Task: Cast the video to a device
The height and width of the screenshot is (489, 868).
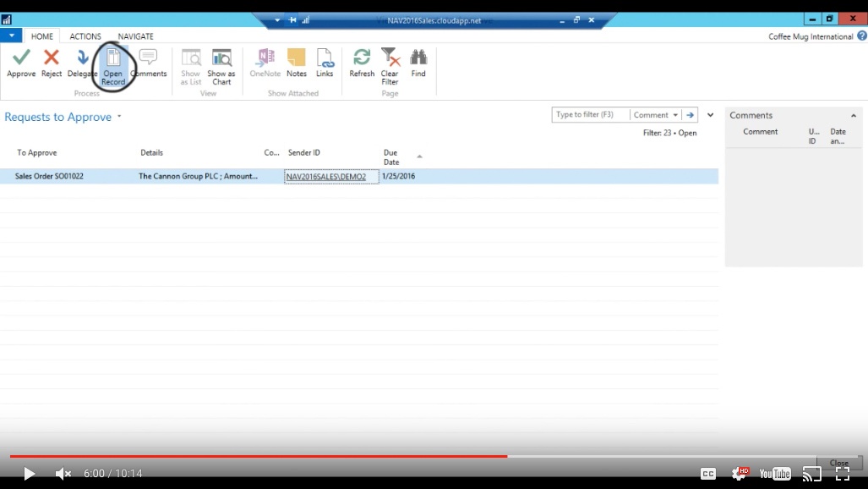Action: pos(812,474)
